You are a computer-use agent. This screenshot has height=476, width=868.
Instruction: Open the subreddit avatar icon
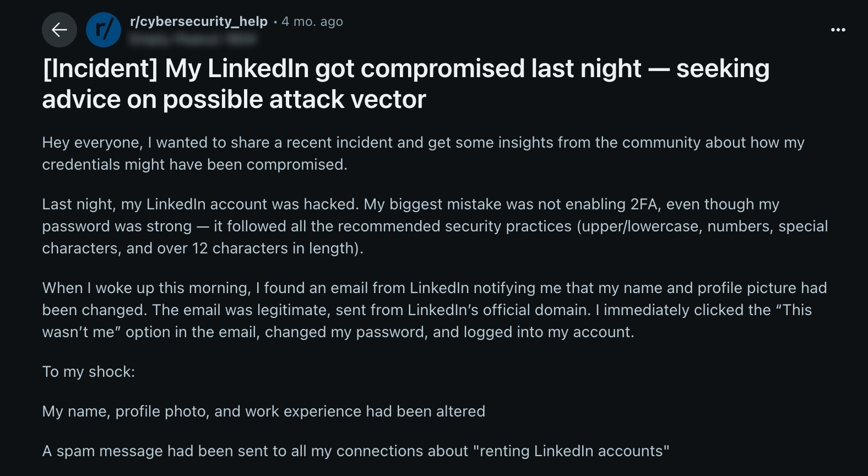[x=104, y=30]
